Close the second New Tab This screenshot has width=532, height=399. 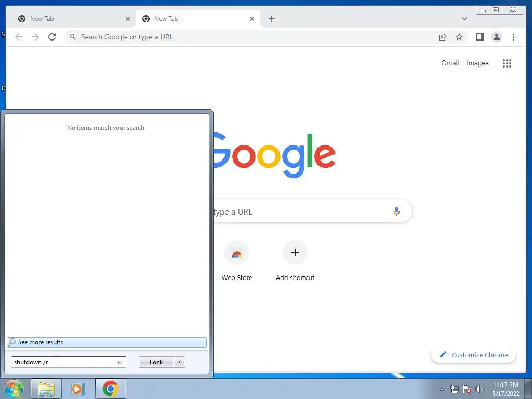[252, 19]
